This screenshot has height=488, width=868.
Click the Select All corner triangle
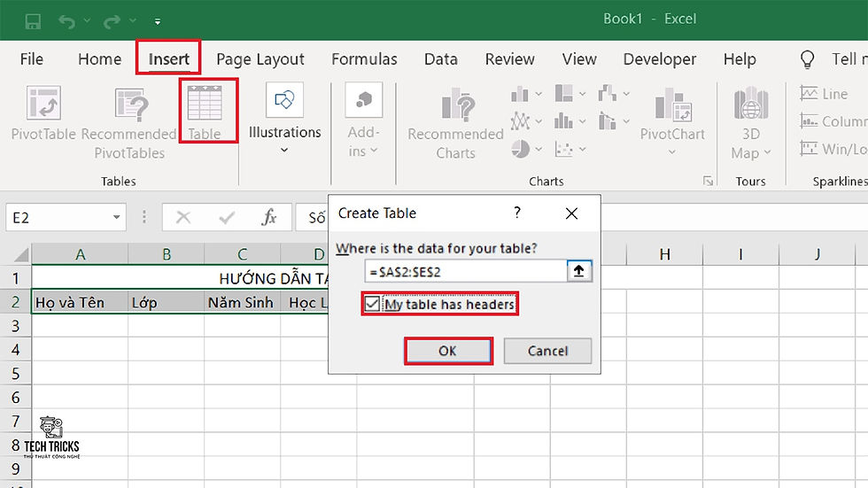[21, 254]
